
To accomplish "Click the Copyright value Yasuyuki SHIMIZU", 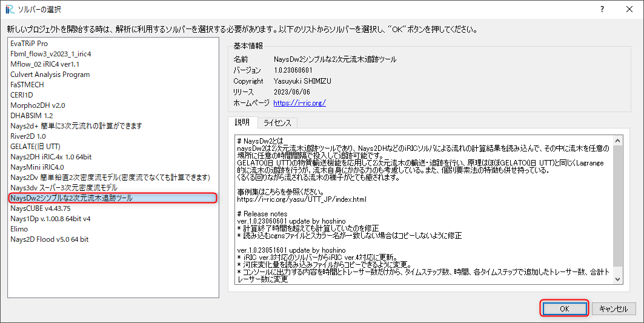I will pos(302,81).
